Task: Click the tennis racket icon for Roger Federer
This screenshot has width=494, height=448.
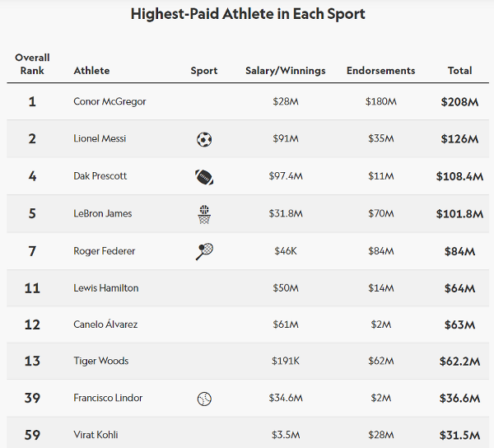Action: point(204,251)
